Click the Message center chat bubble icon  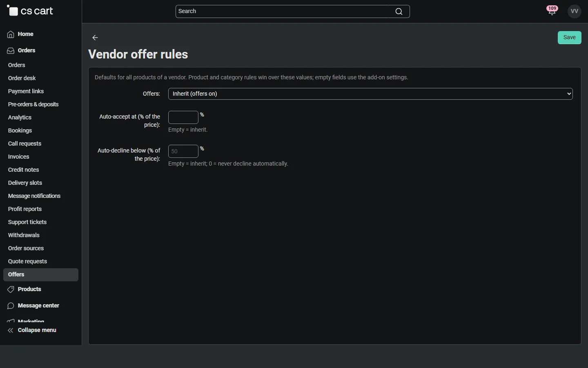click(x=11, y=306)
